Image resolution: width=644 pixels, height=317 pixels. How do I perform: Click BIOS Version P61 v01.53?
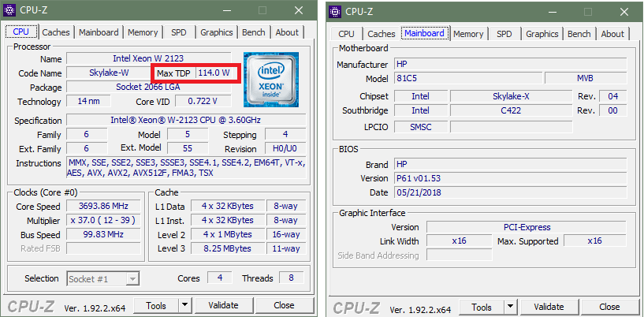click(511, 178)
